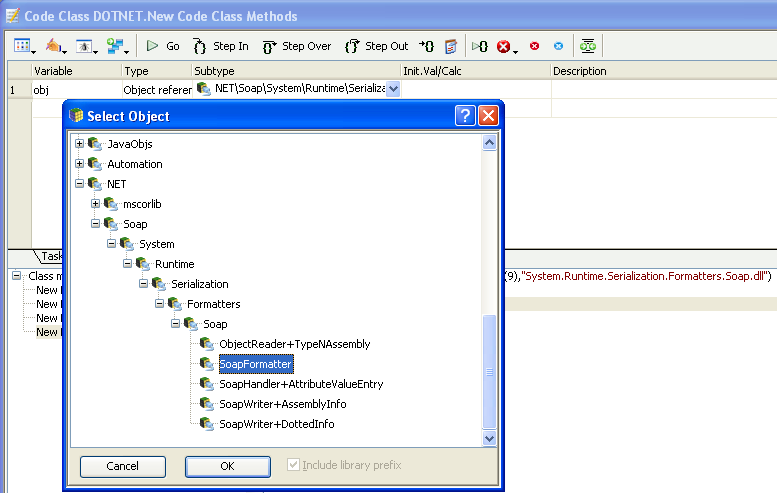Image resolution: width=777 pixels, height=493 pixels.
Task: Click Step Out in toolbar
Action: [376, 46]
